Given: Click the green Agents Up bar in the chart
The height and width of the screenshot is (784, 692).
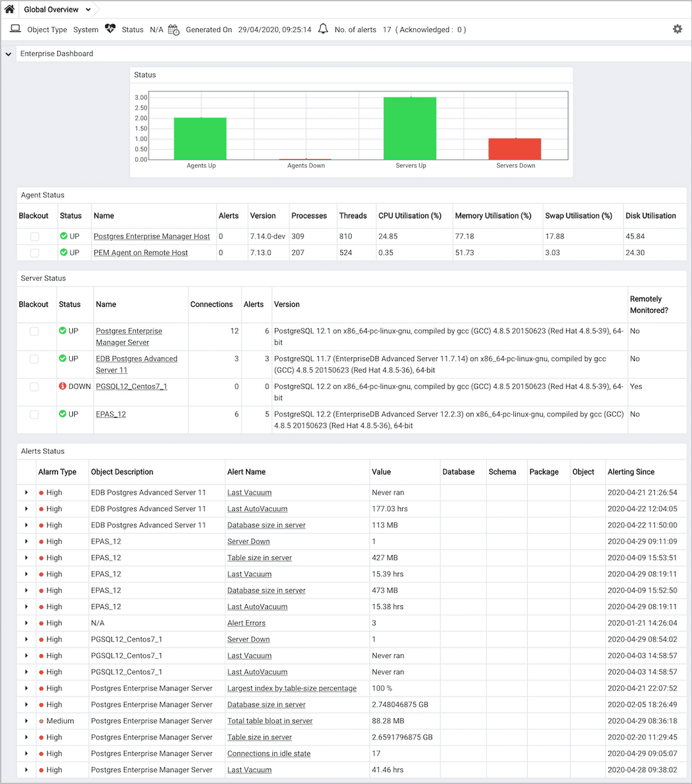Looking at the screenshot, I should (200, 138).
